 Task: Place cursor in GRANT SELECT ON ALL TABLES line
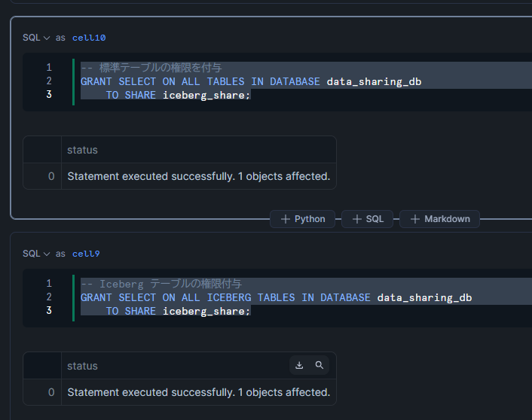point(251,82)
